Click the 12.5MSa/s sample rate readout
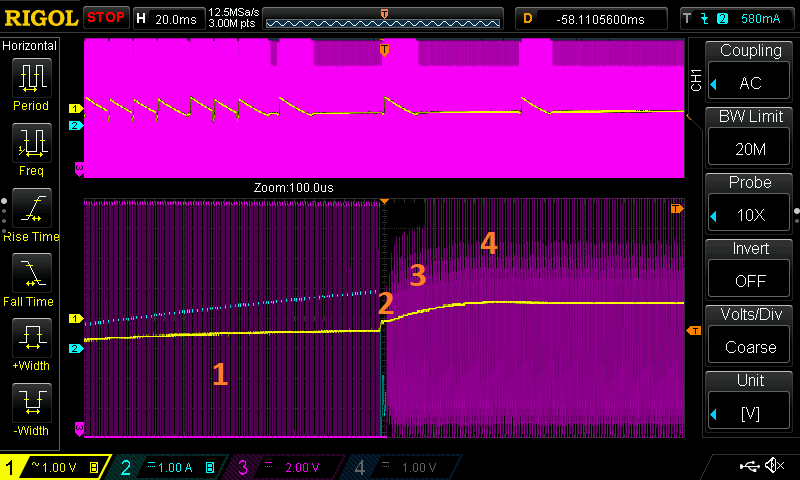Screen dimensions: 800x480 234,12
